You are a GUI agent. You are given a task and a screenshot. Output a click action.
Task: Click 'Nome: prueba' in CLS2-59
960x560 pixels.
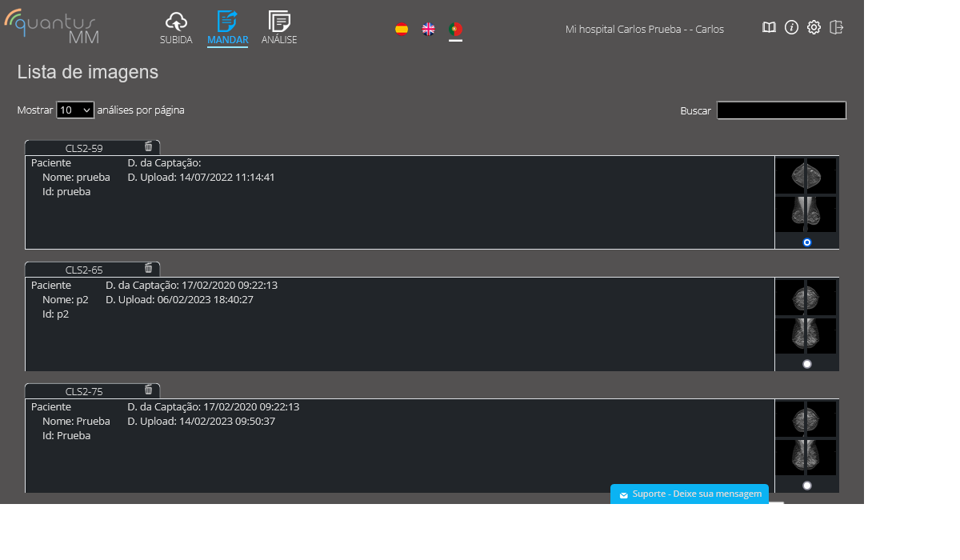click(76, 177)
